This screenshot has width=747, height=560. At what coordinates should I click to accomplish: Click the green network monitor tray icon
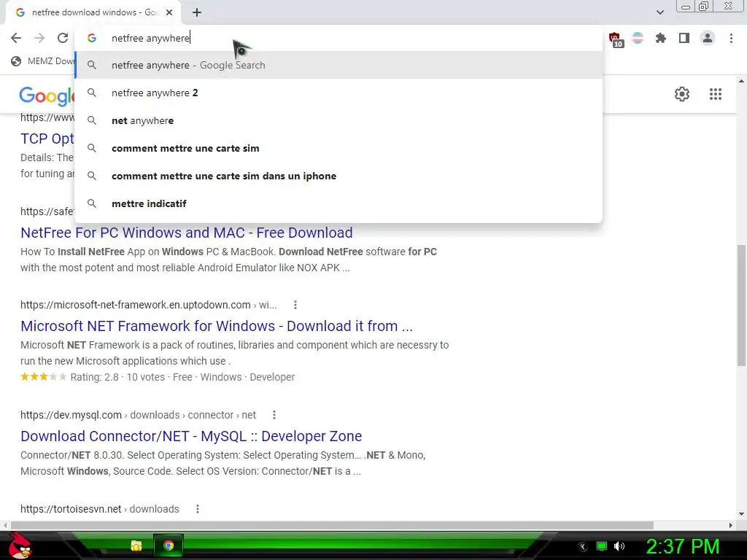point(602,546)
